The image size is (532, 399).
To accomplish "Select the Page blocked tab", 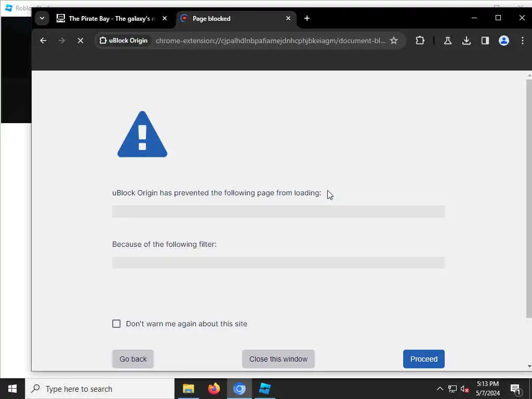I will (236, 19).
